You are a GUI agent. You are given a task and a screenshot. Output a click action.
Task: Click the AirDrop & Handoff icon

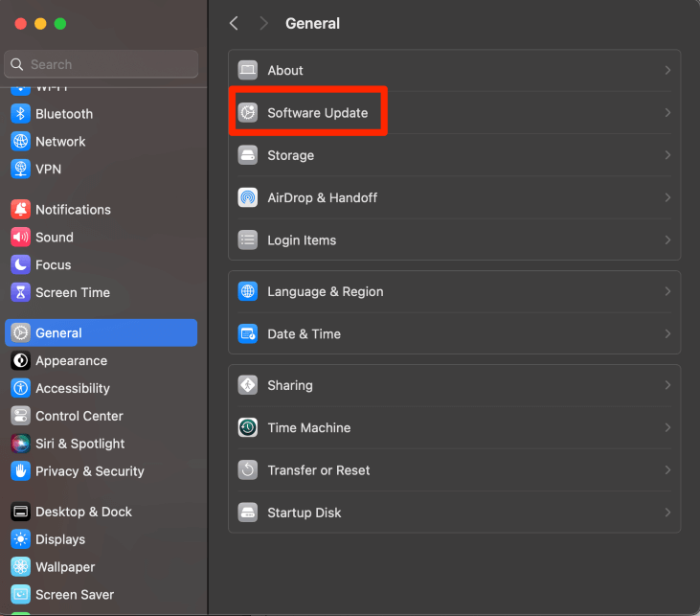click(248, 198)
